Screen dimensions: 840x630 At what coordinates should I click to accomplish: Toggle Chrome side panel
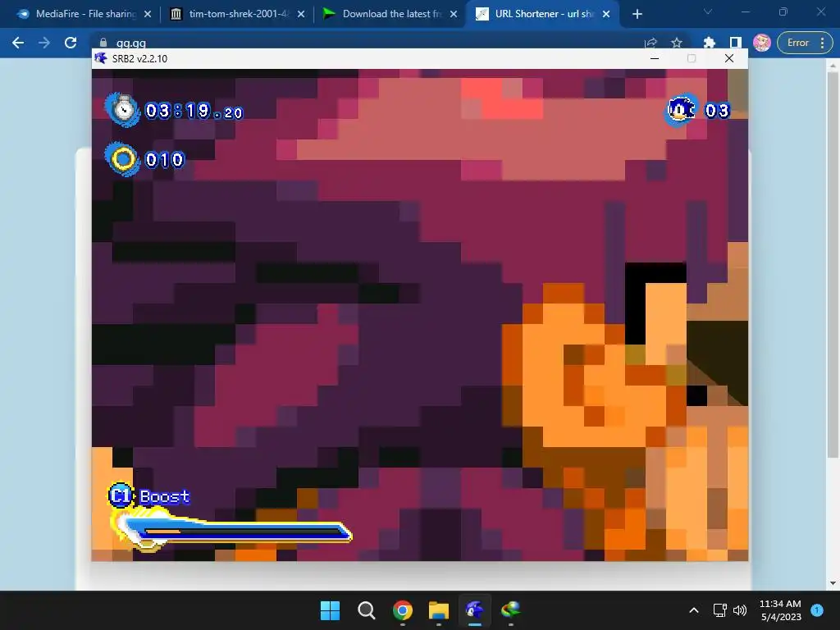pos(736,43)
